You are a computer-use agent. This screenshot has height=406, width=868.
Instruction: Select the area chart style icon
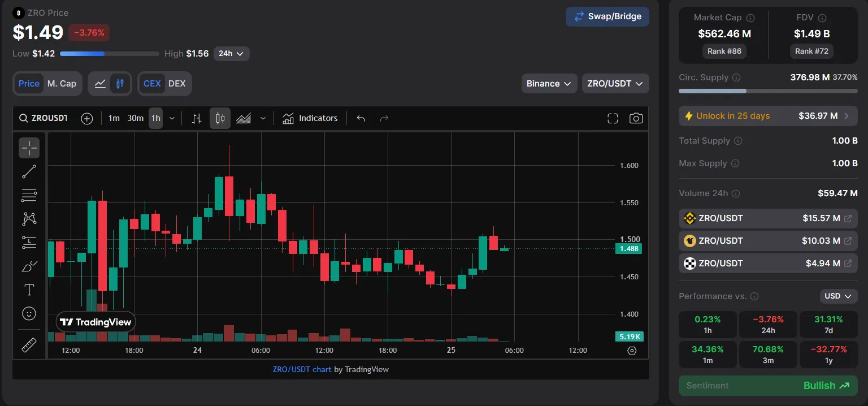pos(244,118)
